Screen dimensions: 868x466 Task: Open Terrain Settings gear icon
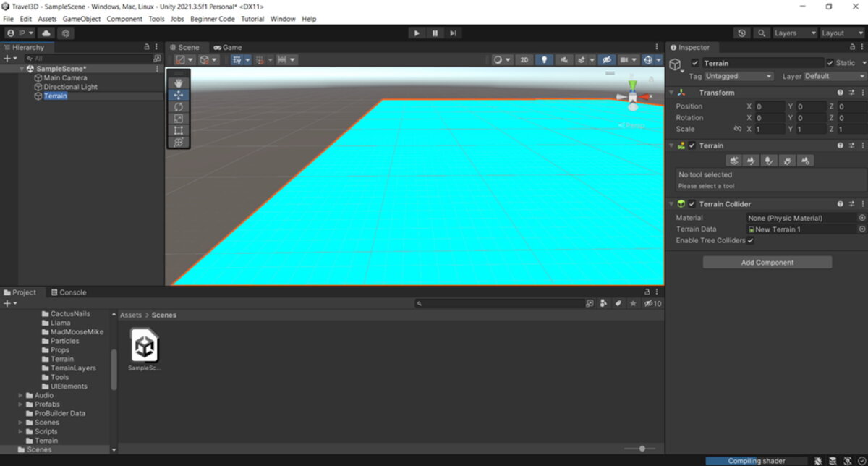[804, 161]
